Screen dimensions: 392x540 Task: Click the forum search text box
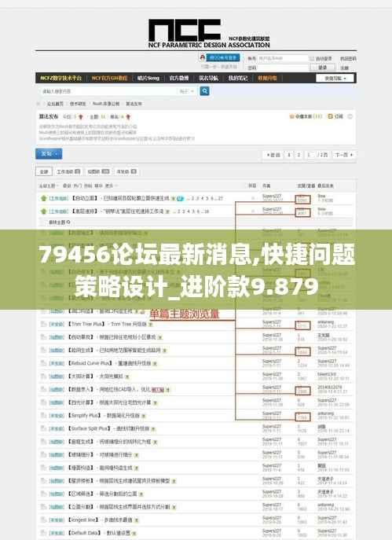[108, 91]
